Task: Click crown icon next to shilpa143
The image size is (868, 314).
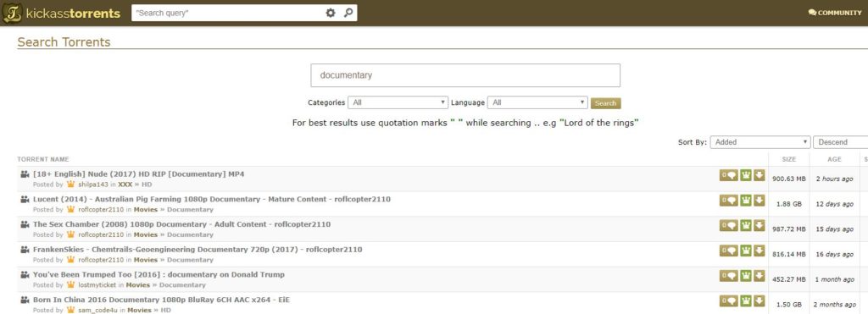Action: point(70,185)
